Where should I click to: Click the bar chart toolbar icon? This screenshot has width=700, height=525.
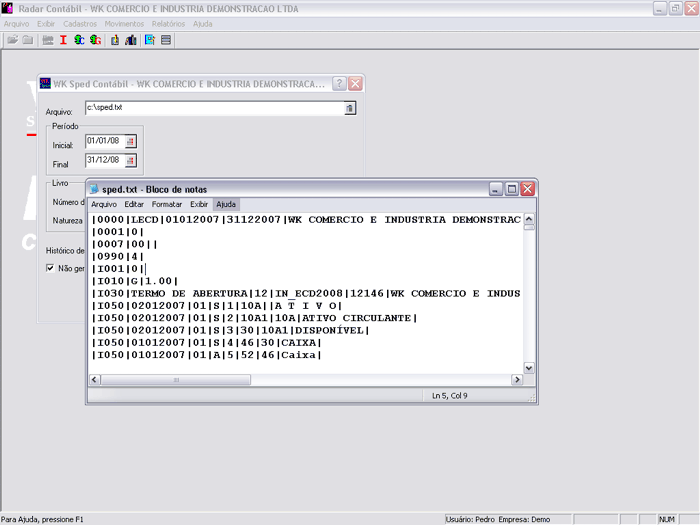131,40
